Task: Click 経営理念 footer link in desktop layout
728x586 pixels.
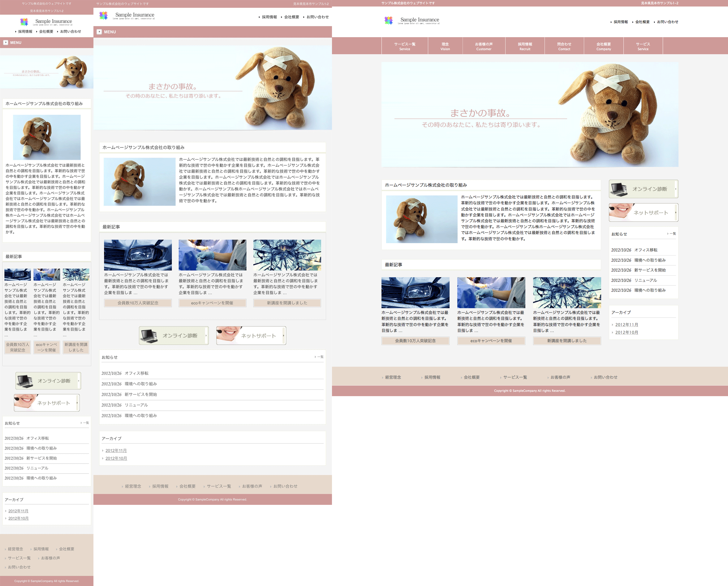Action: pyautogui.click(x=393, y=378)
